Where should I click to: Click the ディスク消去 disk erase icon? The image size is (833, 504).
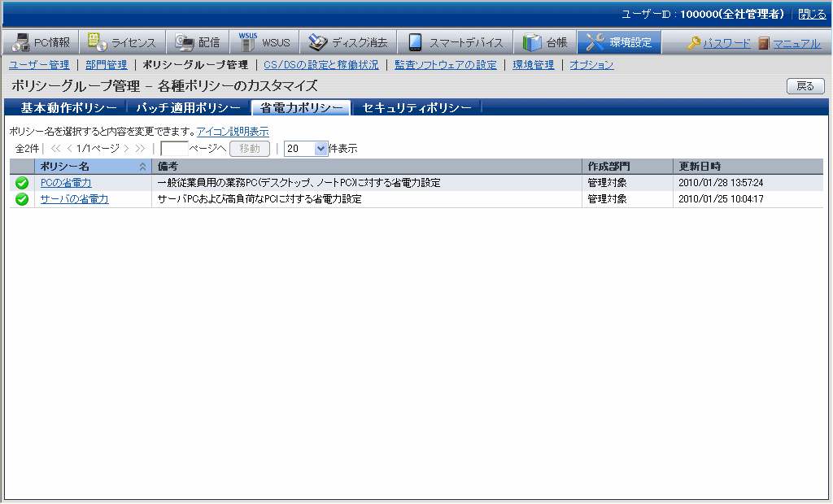coord(318,42)
